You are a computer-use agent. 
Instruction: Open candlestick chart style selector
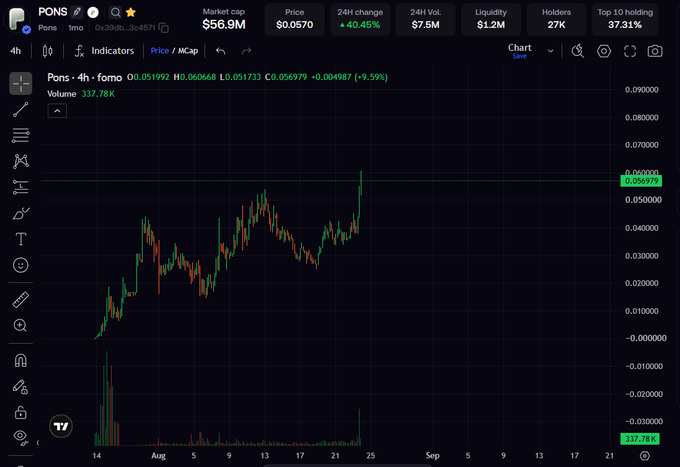click(48, 51)
